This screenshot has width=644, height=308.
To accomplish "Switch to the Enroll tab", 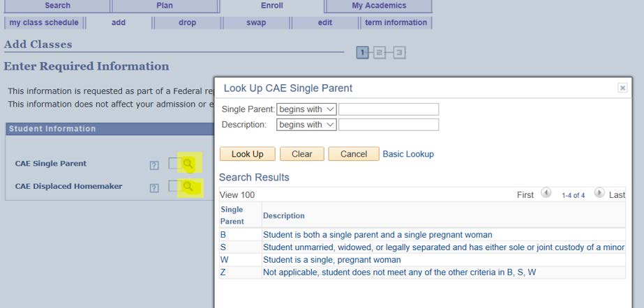I will (271, 6).
